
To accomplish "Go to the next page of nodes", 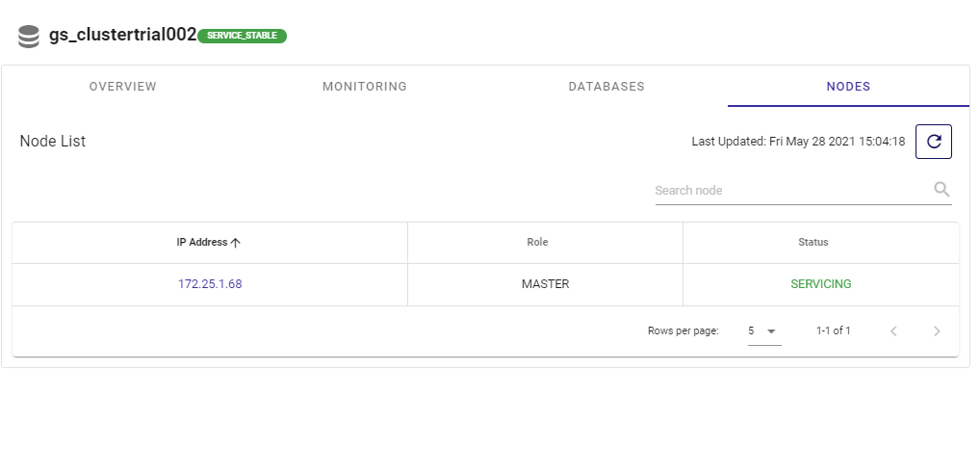I will pos(937,331).
